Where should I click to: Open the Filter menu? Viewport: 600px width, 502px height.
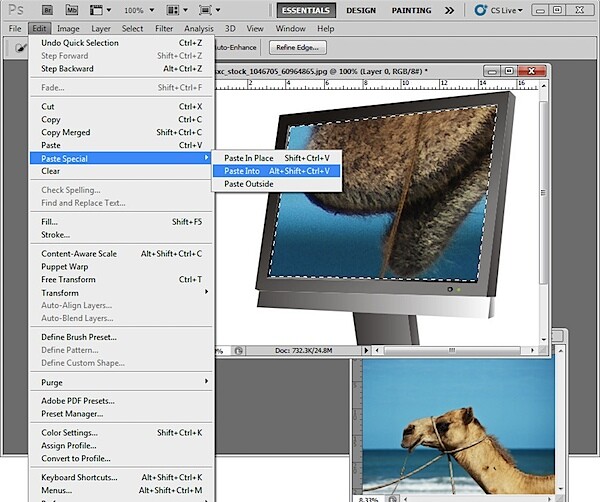164,29
